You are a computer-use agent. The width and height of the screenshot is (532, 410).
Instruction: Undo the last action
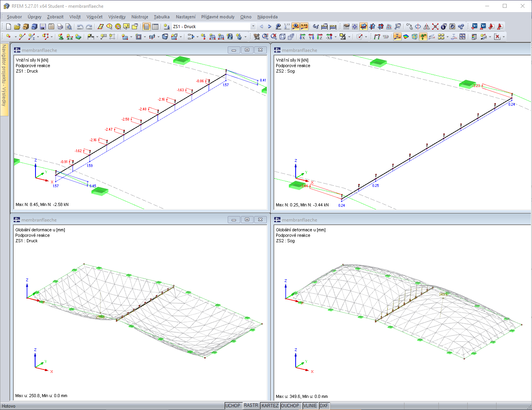(x=80, y=27)
